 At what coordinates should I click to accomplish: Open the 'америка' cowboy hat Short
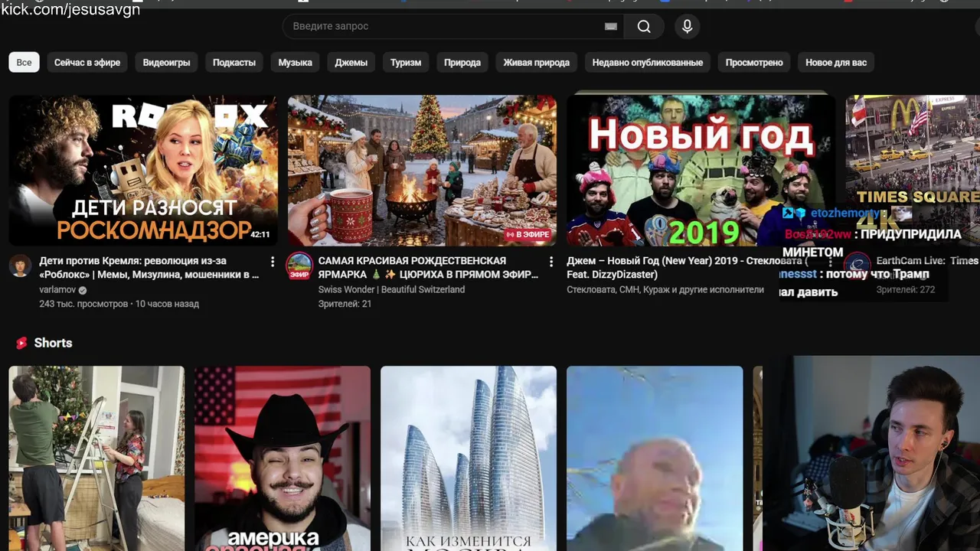(x=283, y=458)
